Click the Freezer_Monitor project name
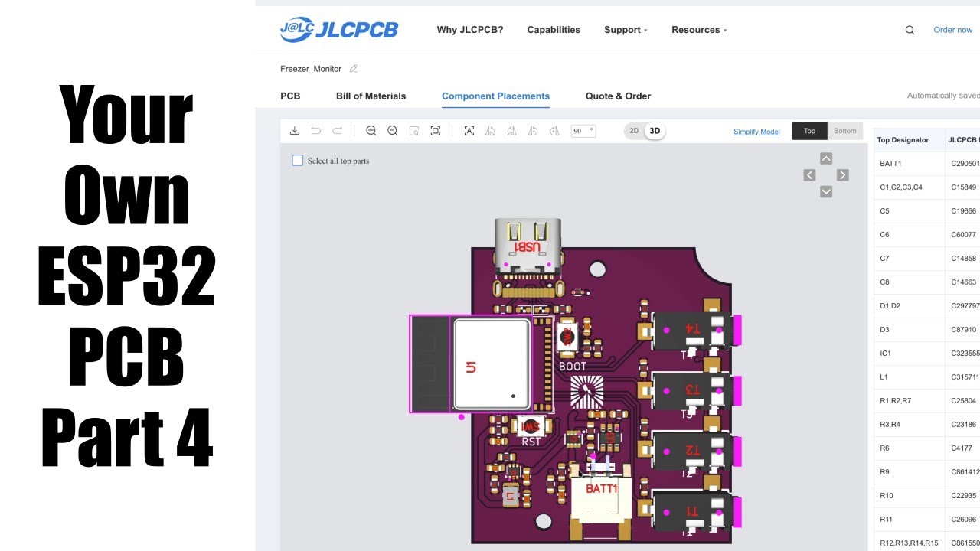Viewport: 980px width, 551px height. [311, 69]
